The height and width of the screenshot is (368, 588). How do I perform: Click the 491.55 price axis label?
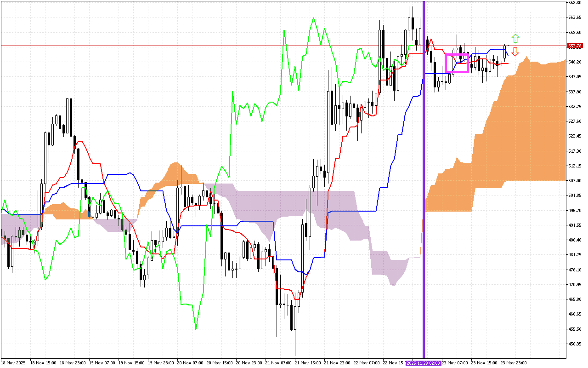[x=575, y=225]
